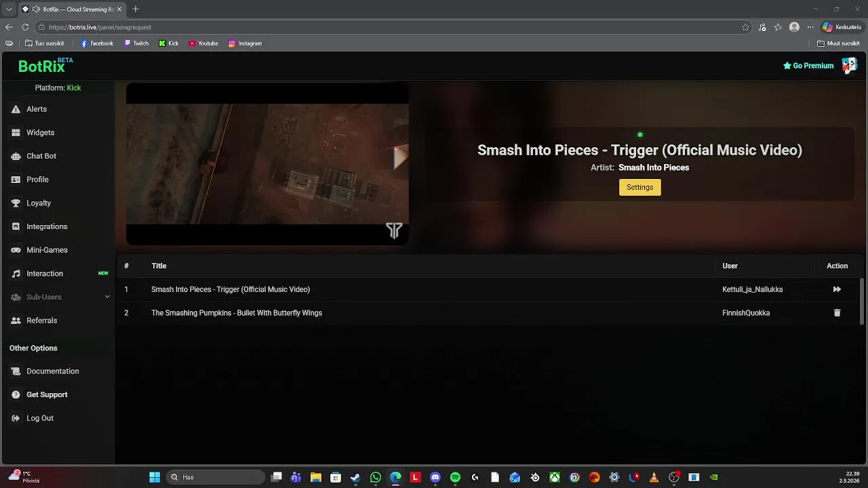
Task: Open the Documentation link
Action: point(52,371)
